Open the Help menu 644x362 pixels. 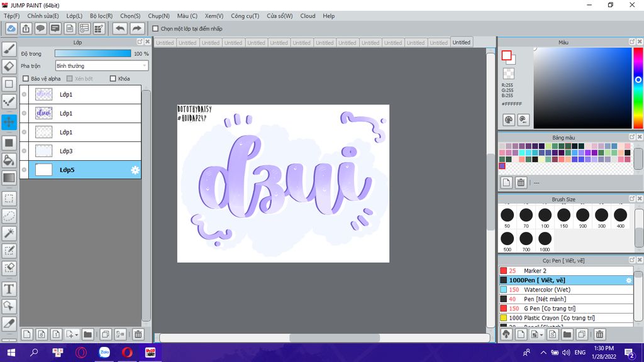click(x=328, y=16)
